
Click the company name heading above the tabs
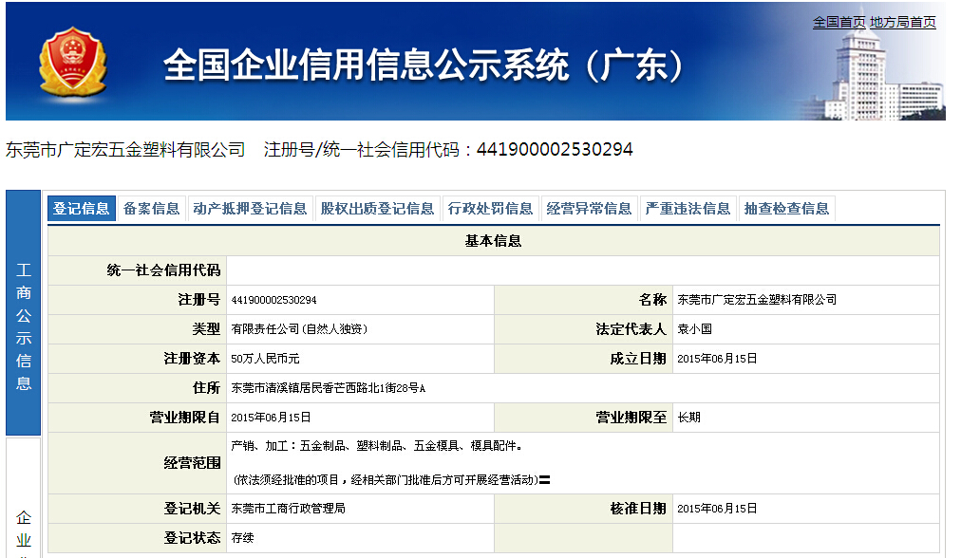[125, 150]
